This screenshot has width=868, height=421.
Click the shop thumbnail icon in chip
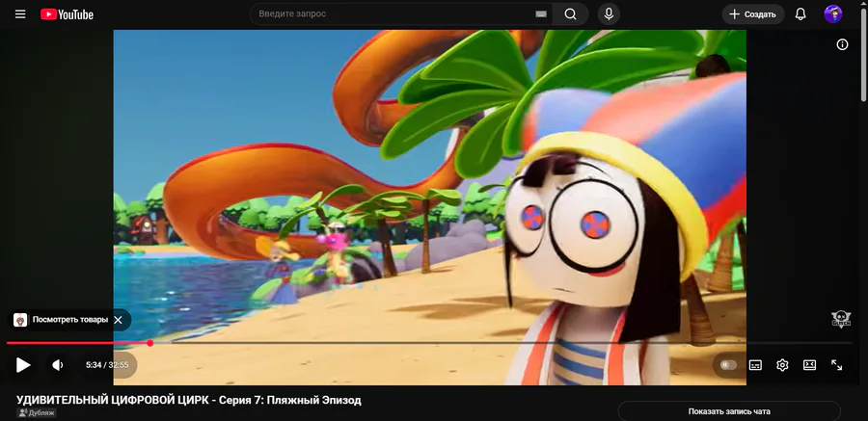(20, 320)
